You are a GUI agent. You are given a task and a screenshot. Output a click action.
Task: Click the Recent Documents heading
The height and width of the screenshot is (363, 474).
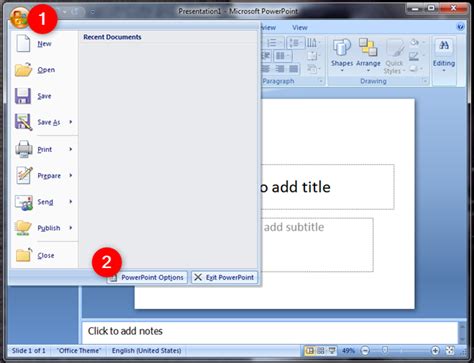[112, 37]
